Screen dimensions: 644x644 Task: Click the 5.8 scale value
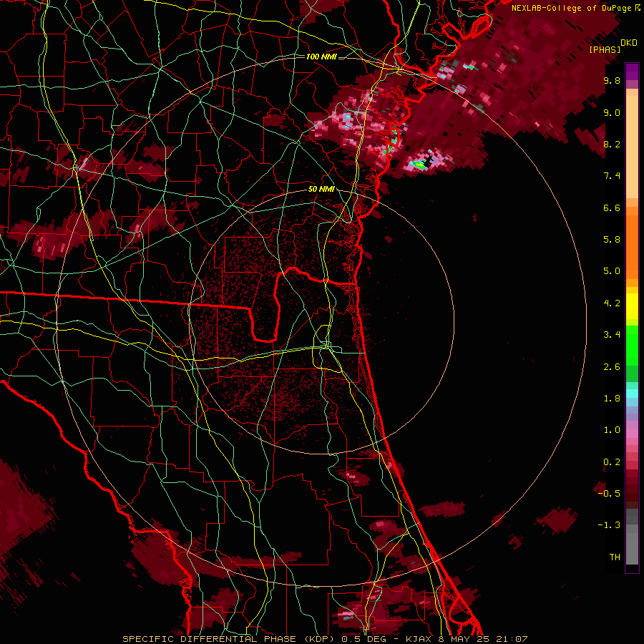pos(612,240)
